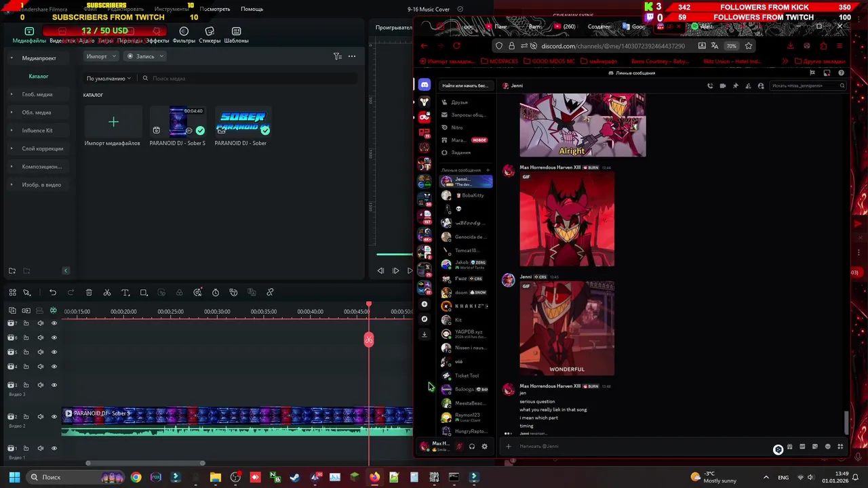
Task: Expand the Изобр. в видео section
Action: pyautogui.click(x=12, y=184)
